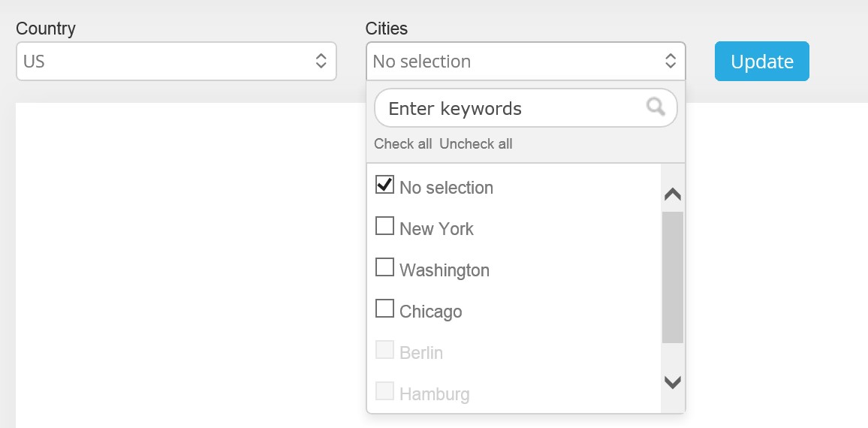Uncheck the No selection checkbox

point(384,185)
